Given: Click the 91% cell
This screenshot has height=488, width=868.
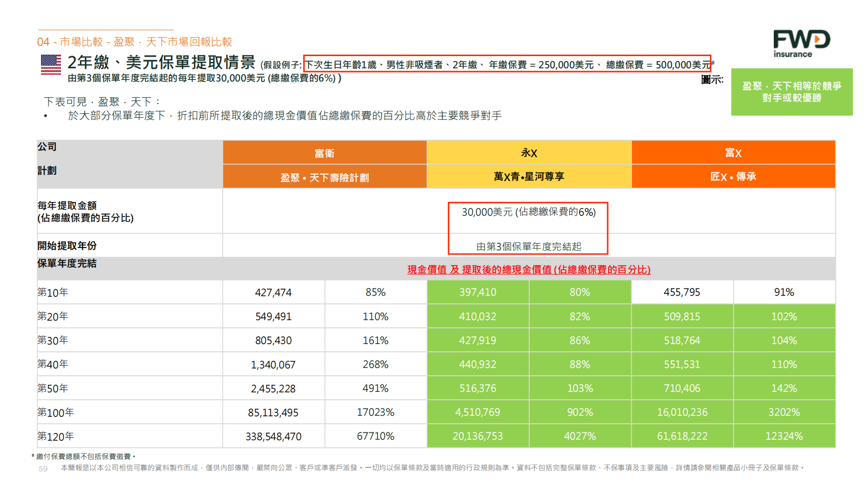Looking at the screenshot, I should 784,292.
